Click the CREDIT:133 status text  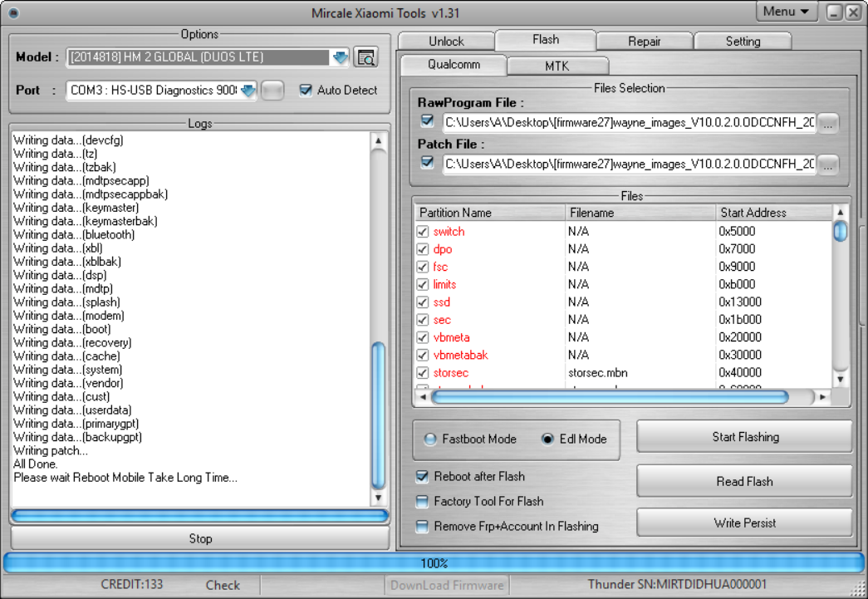pyautogui.click(x=132, y=585)
